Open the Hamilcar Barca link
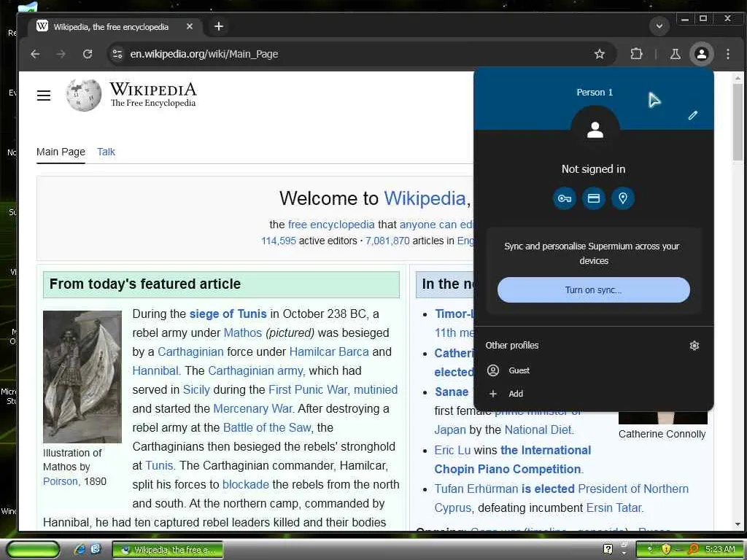 [329, 352]
